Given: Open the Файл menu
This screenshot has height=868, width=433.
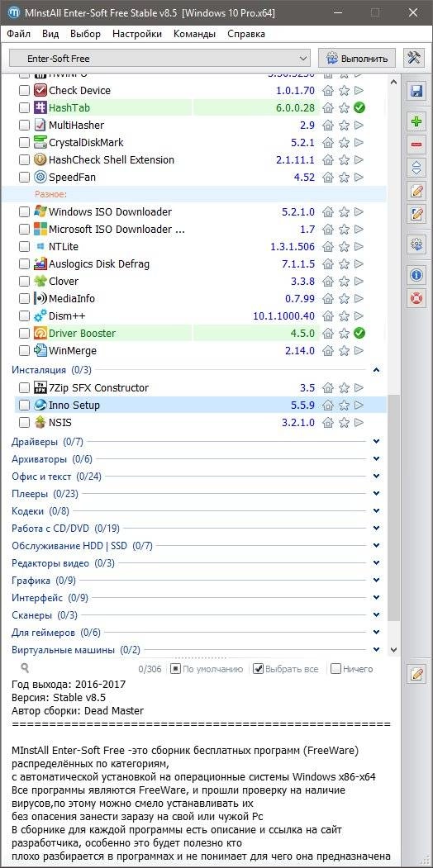Looking at the screenshot, I should coord(19,34).
